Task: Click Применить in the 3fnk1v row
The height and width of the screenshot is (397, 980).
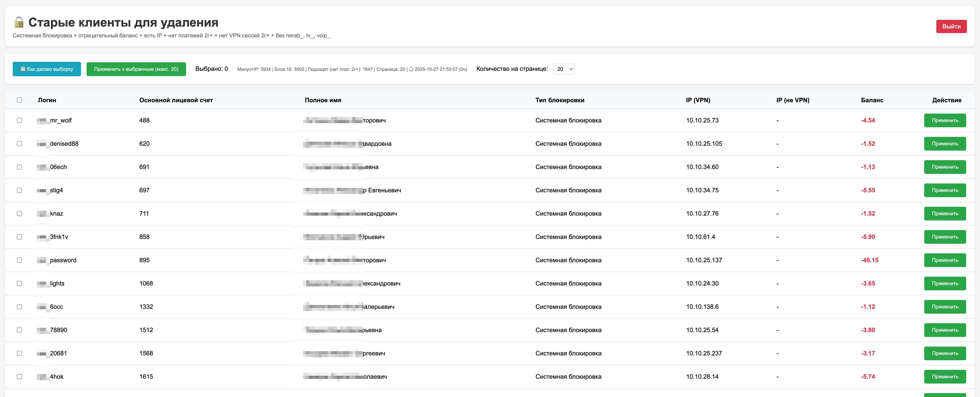Action: point(945,237)
